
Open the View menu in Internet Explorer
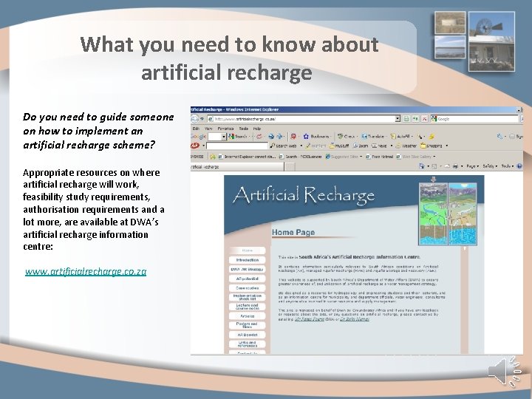point(208,129)
